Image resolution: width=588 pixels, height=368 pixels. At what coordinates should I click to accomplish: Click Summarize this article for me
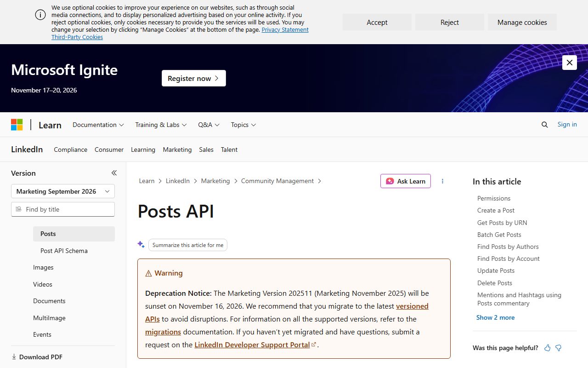coord(188,245)
